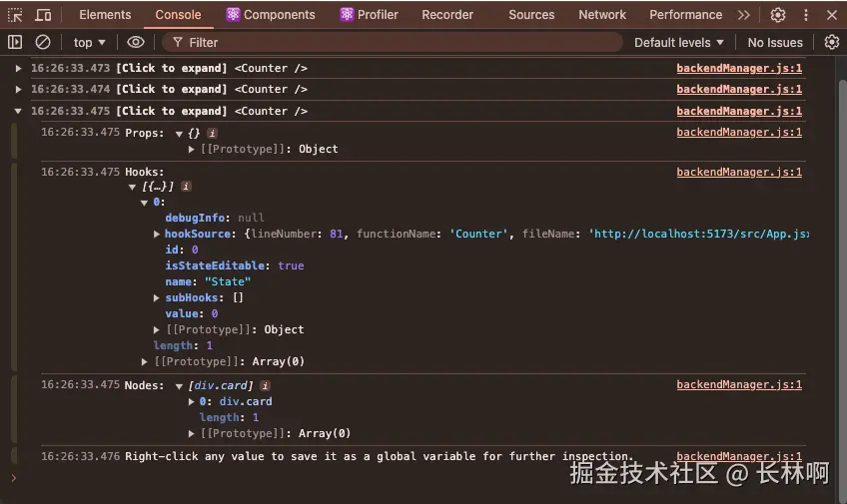This screenshot has width=847, height=504.
Task: Click the No Issues button
Action: coord(775,42)
